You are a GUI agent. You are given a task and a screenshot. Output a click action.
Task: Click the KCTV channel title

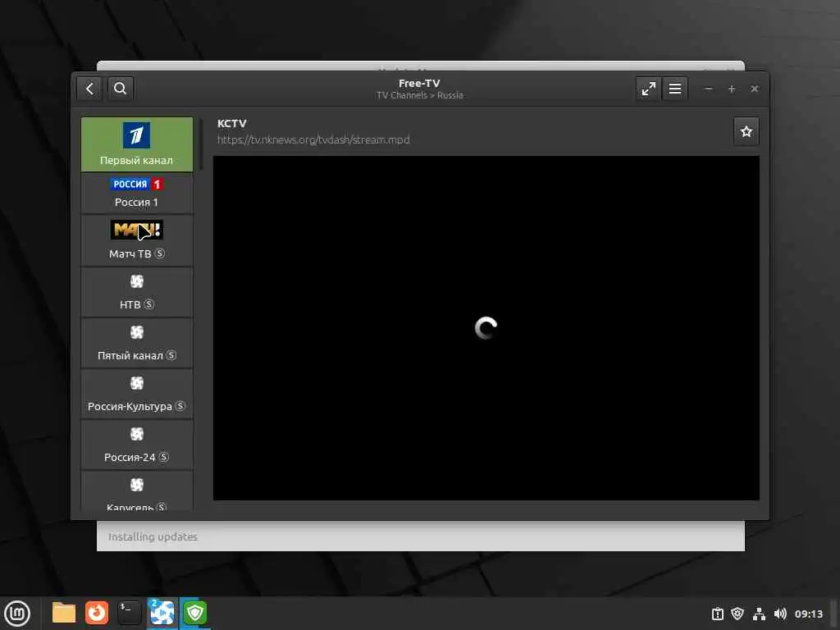click(232, 123)
